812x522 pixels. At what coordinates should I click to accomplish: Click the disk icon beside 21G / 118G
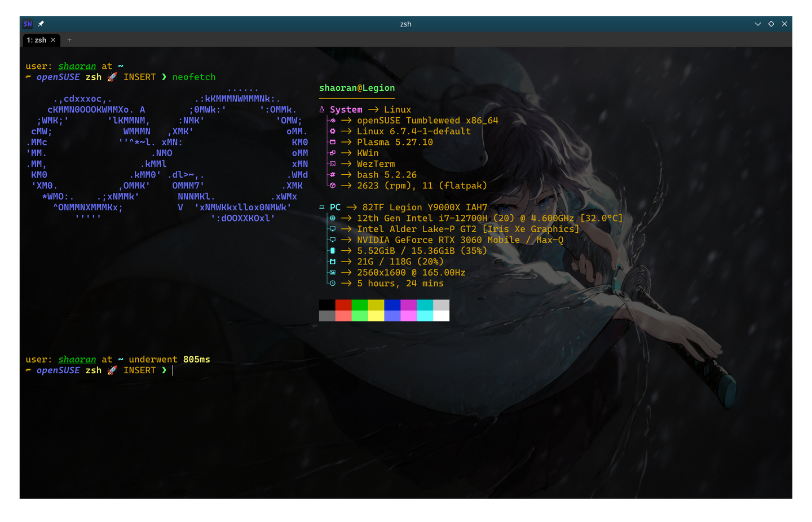pos(333,262)
